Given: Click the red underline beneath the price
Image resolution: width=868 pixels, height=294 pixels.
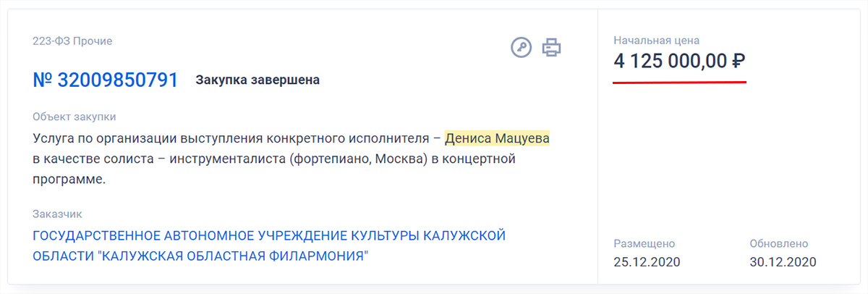Looking at the screenshot, I should coord(679,82).
